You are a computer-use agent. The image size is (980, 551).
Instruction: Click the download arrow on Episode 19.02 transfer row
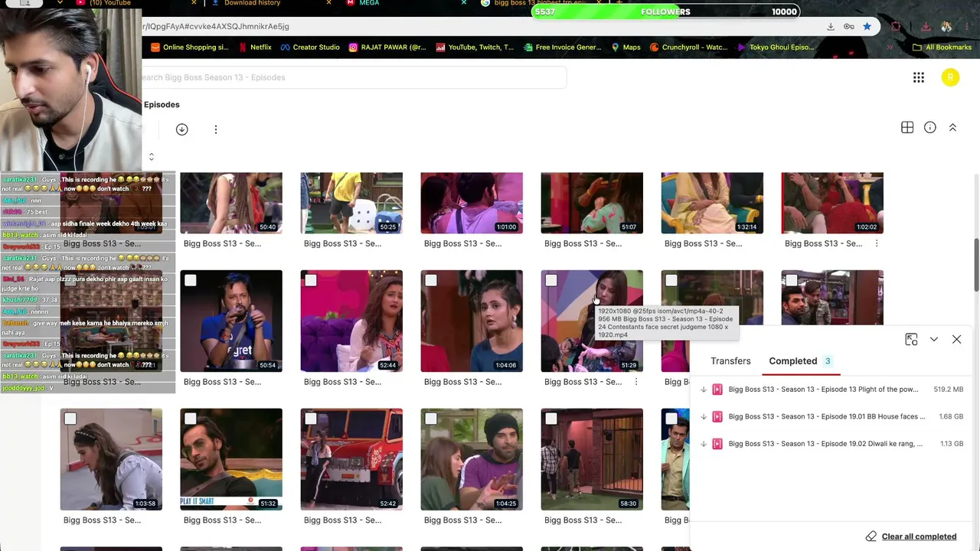(704, 444)
